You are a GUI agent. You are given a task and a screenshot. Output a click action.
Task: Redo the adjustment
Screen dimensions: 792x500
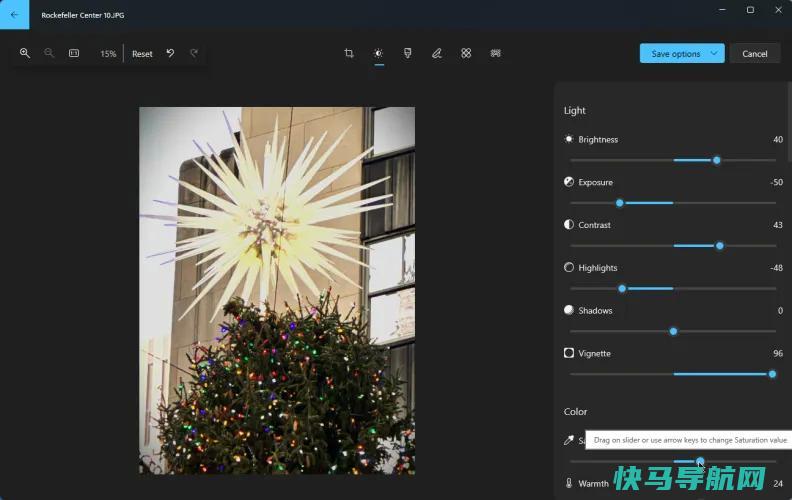(x=194, y=53)
